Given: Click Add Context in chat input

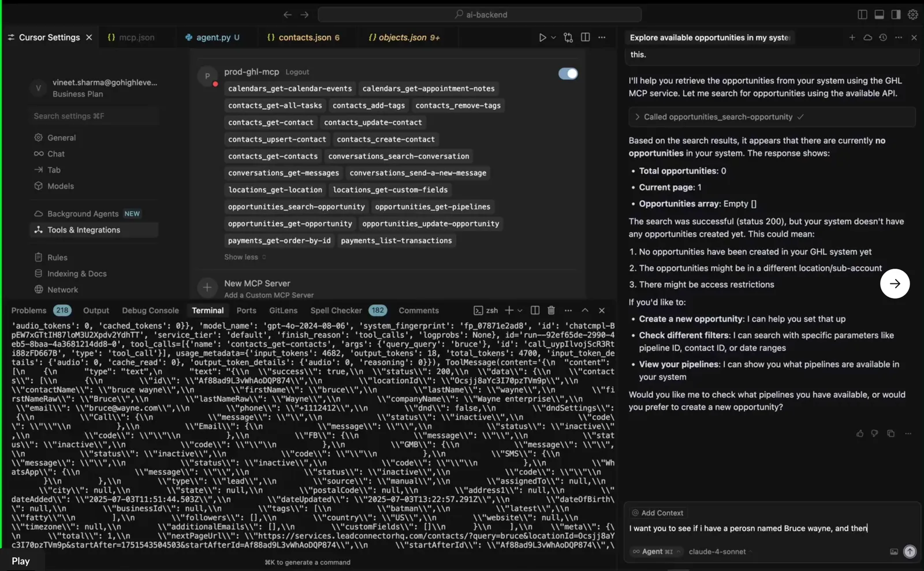Looking at the screenshot, I should tap(658, 513).
